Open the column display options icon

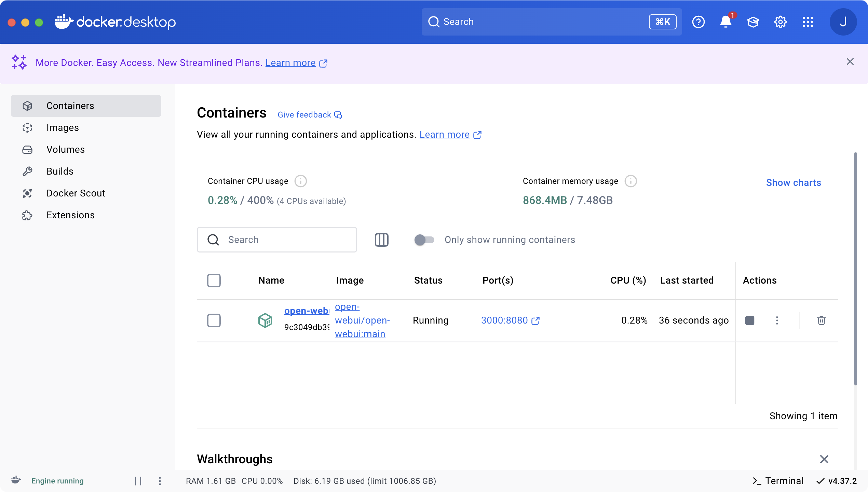click(x=381, y=240)
